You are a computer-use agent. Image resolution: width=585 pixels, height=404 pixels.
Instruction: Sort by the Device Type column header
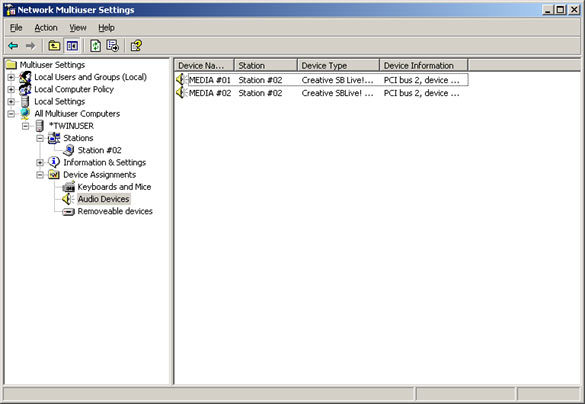coord(338,66)
